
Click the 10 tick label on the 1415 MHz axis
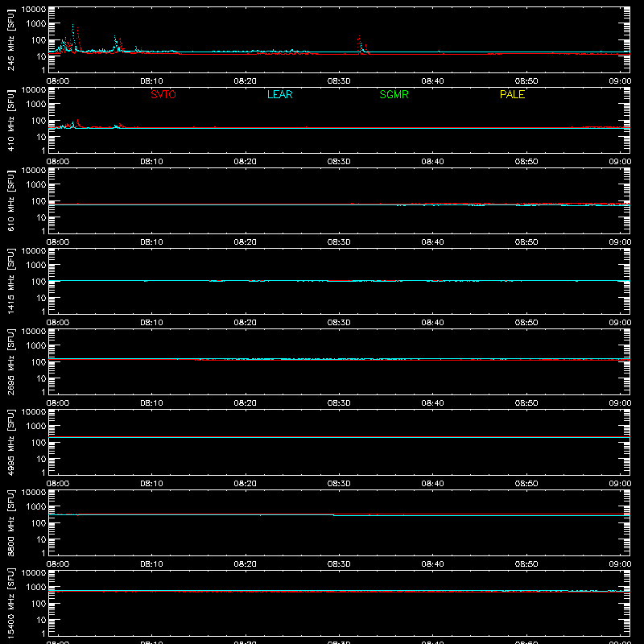pyautogui.click(x=41, y=298)
